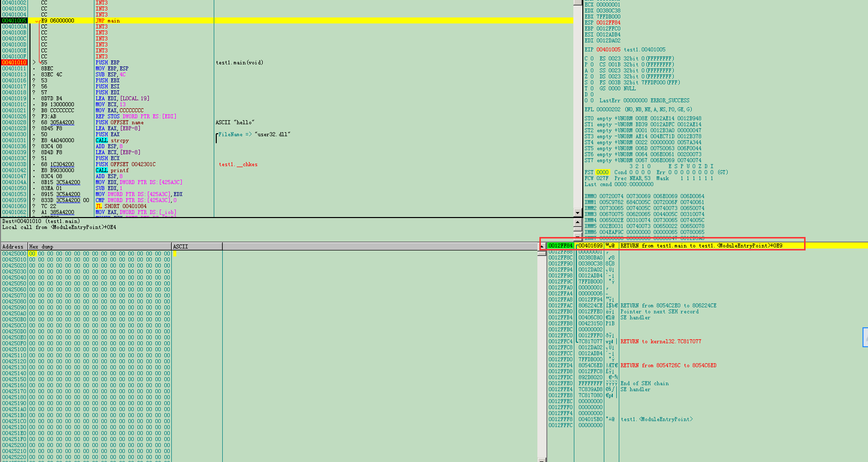Click the ASCII column header
This screenshot has height=462, width=868.
[181, 246]
